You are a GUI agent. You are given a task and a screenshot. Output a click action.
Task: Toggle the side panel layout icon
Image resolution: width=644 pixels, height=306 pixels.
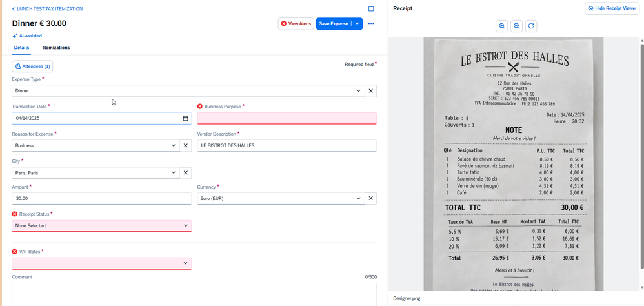point(371,8)
